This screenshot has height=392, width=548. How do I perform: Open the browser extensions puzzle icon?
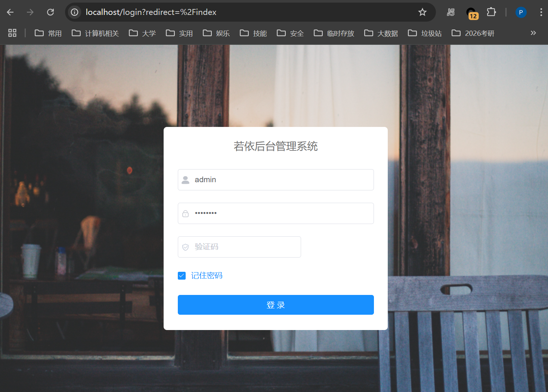[x=491, y=12]
